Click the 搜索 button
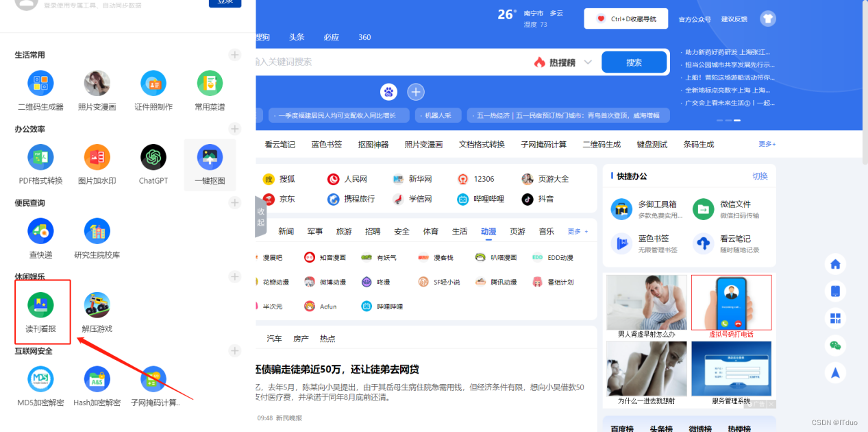The height and width of the screenshot is (432, 868). pos(634,62)
